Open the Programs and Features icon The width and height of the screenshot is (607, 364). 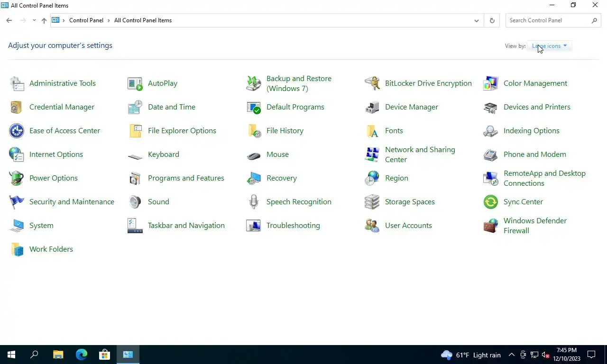coord(135,178)
